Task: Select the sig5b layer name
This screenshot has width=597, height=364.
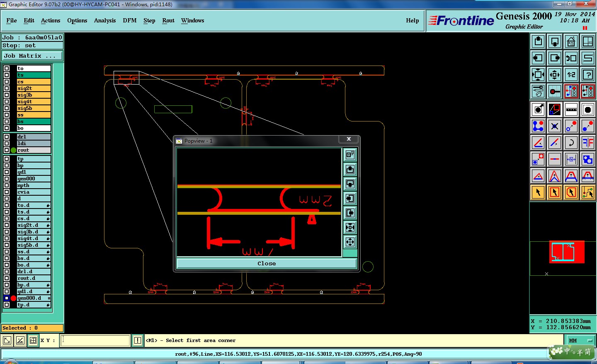Action: (x=34, y=108)
